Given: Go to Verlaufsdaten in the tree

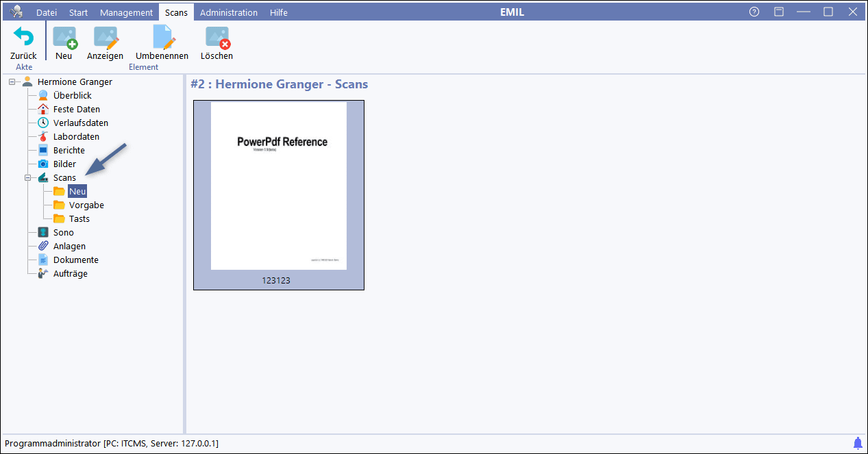Looking at the screenshot, I should tap(80, 123).
